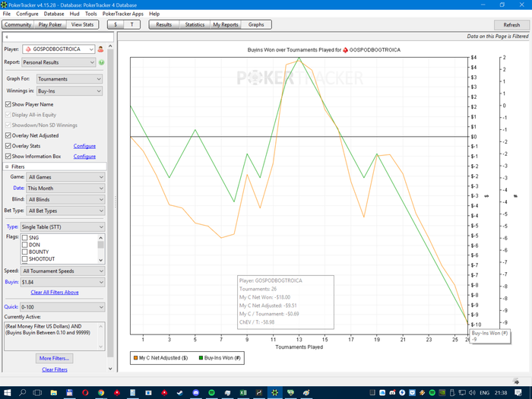Screen dimensions: 532x399
Task: Open the Configure menu
Action: click(27, 14)
